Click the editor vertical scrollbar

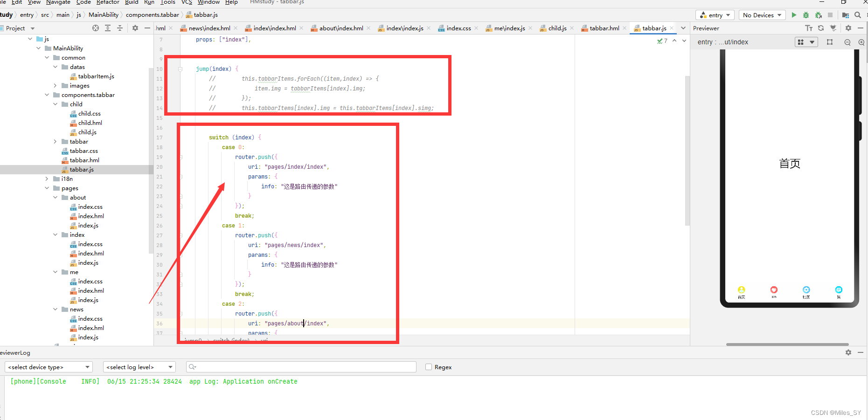point(687,150)
